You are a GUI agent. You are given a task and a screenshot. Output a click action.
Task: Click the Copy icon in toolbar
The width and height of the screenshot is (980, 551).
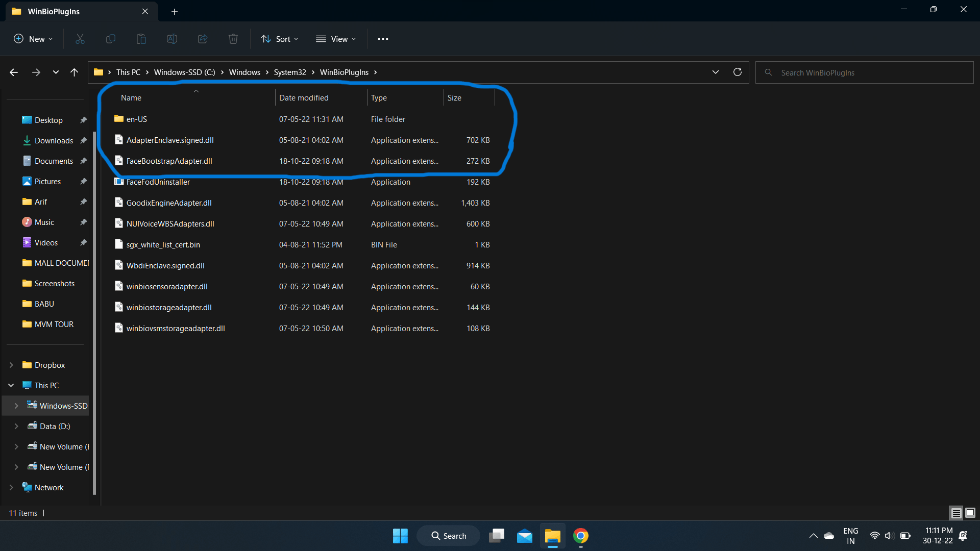point(111,39)
